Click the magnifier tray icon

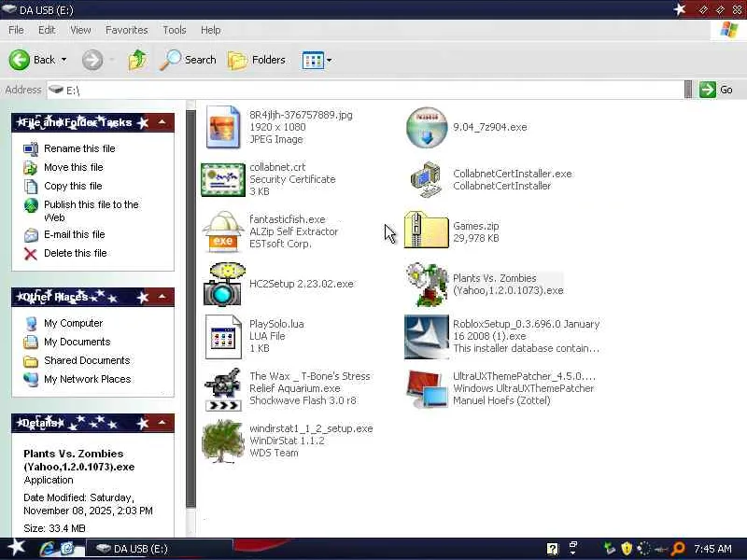(678, 549)
